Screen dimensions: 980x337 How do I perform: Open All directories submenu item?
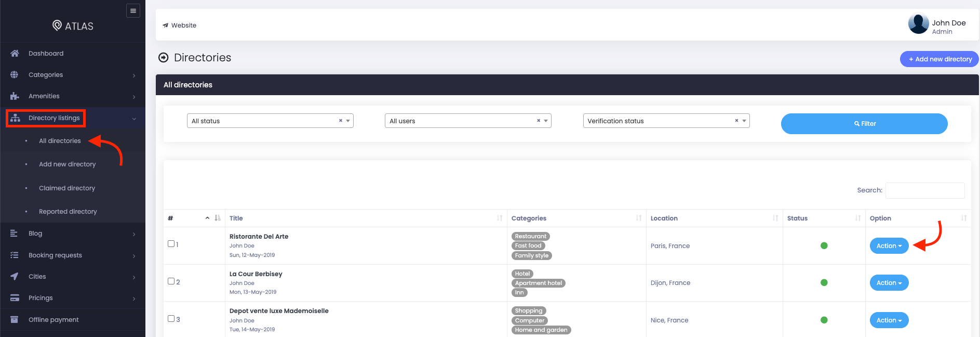point(60,141)
